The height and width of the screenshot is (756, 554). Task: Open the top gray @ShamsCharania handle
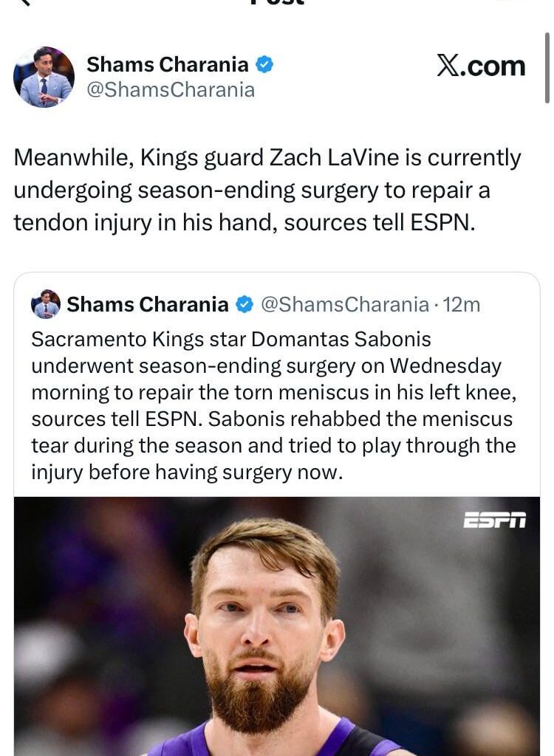pos(171,90)
